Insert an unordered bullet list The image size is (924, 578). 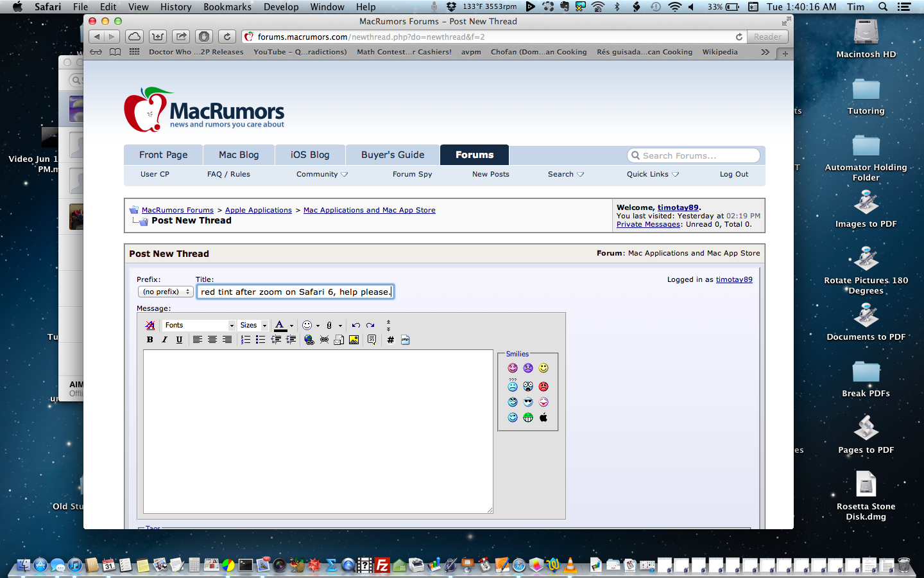pyautogui.click(x=261, y=340)
